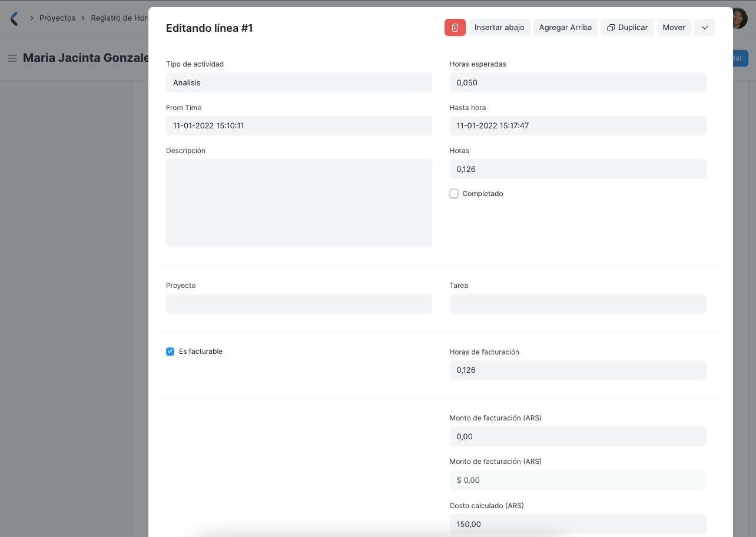Open Tipo de actividad field showing Analisis
The width and height of the screenshot is (756, 537).
(299, 82)
